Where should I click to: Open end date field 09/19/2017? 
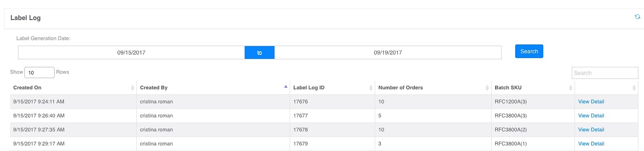(x=388, y=52)
